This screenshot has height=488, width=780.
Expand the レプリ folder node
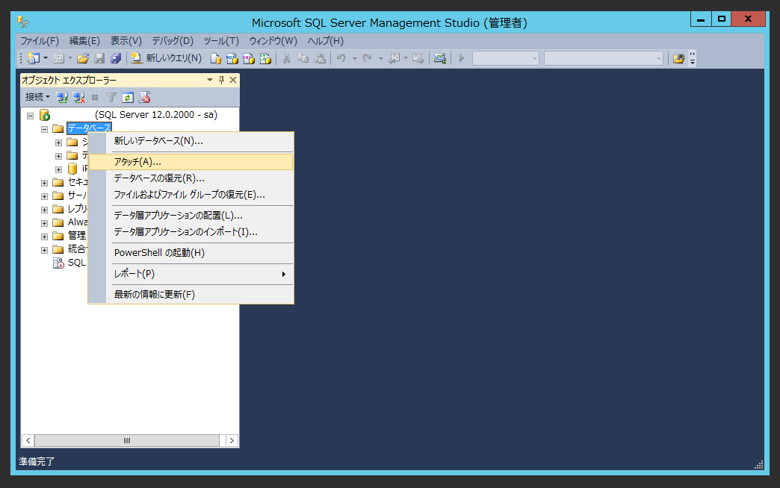44,209
